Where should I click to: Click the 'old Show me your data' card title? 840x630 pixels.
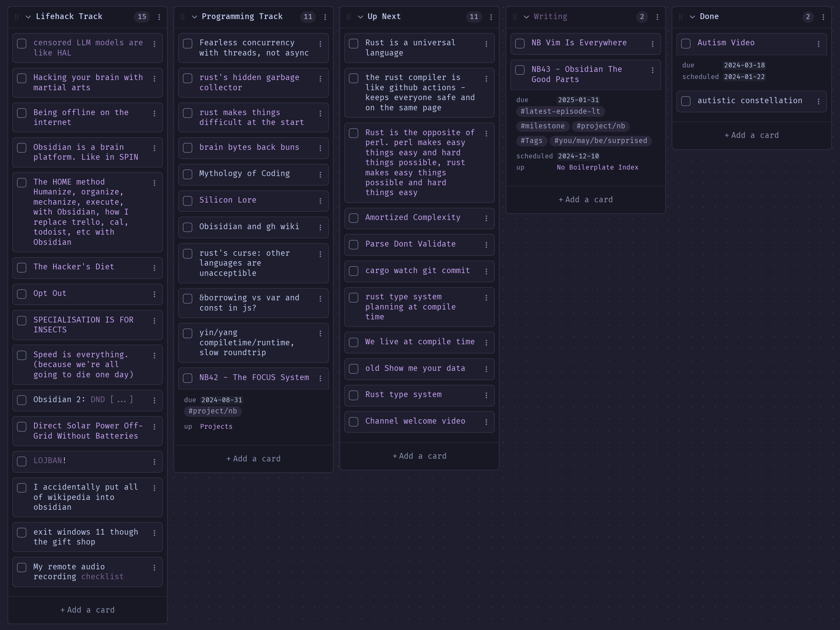click(x=415, y=368)
